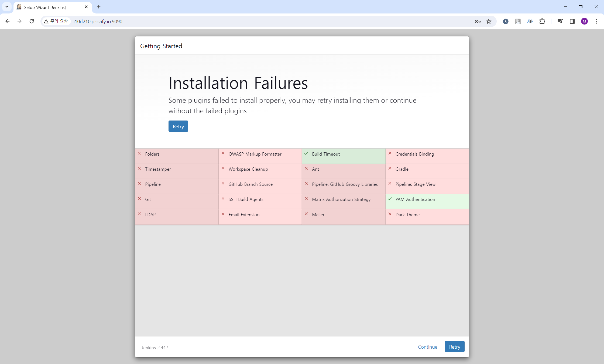Expand the tab search dropdown arrow
The image size is (604, 364).
pos(7,7)
